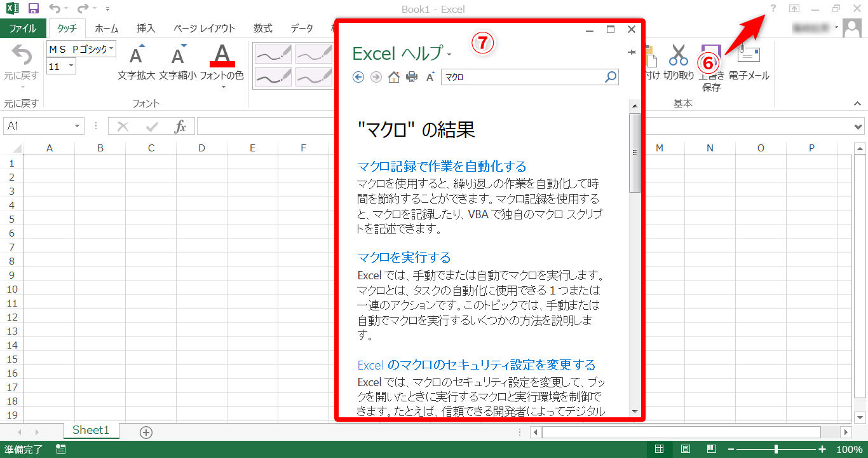The image size is (868, 458).
Task: Expand the フォントの色 color dropdown arrow
Action: point(224,87)
